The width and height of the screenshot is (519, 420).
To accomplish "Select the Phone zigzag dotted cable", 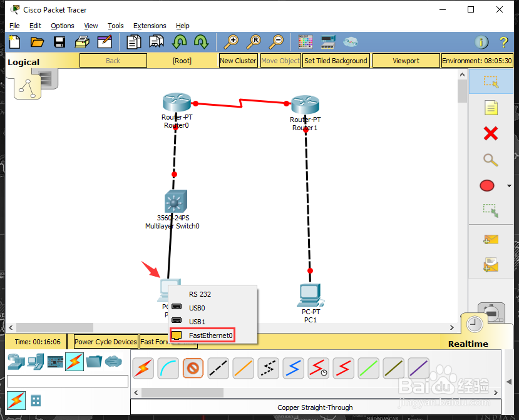I will click(x=268, y=368).
